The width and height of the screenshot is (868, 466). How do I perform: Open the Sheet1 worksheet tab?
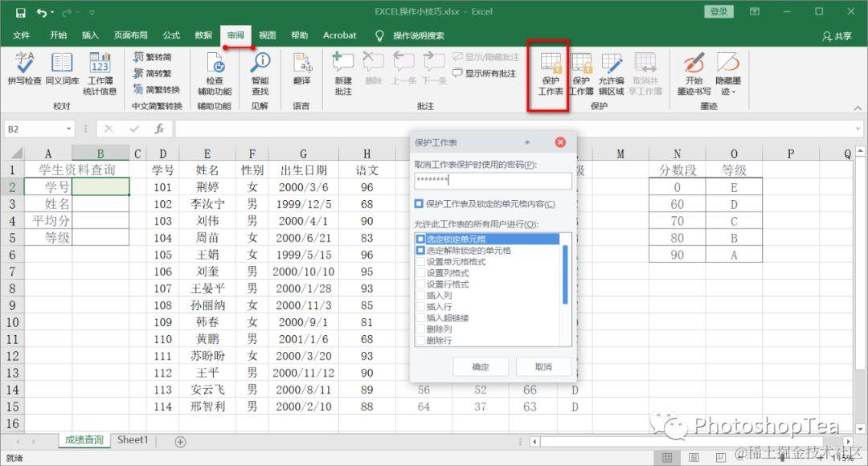coord(133,440)
